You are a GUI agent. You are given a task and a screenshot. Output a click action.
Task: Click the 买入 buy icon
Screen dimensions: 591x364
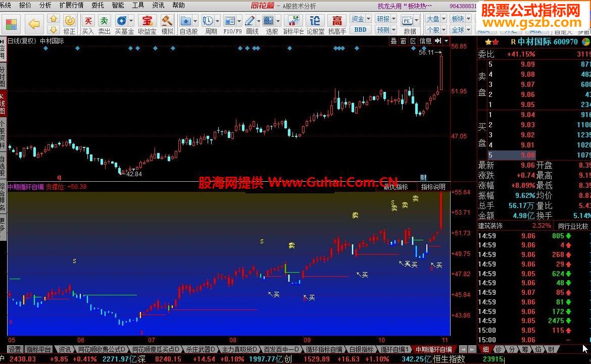88,25
